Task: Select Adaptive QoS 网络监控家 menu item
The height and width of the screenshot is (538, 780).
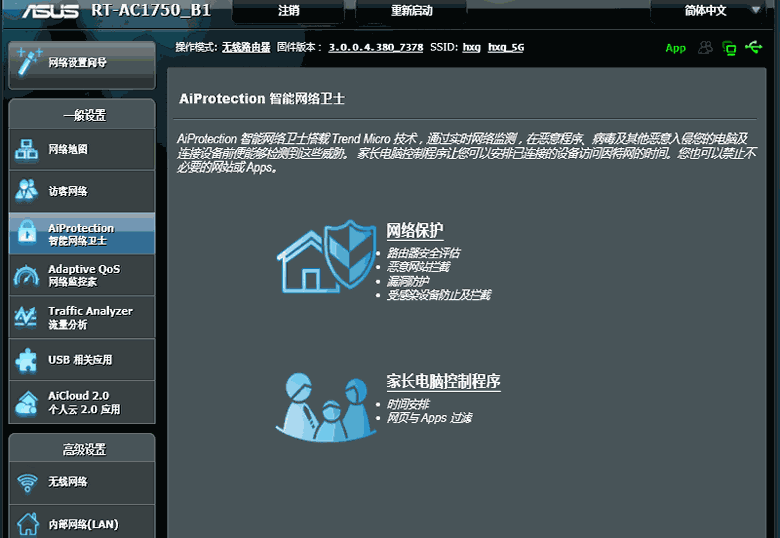Action: 82,275
